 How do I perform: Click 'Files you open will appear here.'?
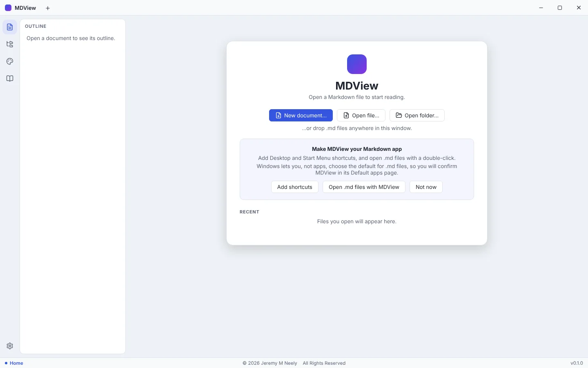[357, 221]
